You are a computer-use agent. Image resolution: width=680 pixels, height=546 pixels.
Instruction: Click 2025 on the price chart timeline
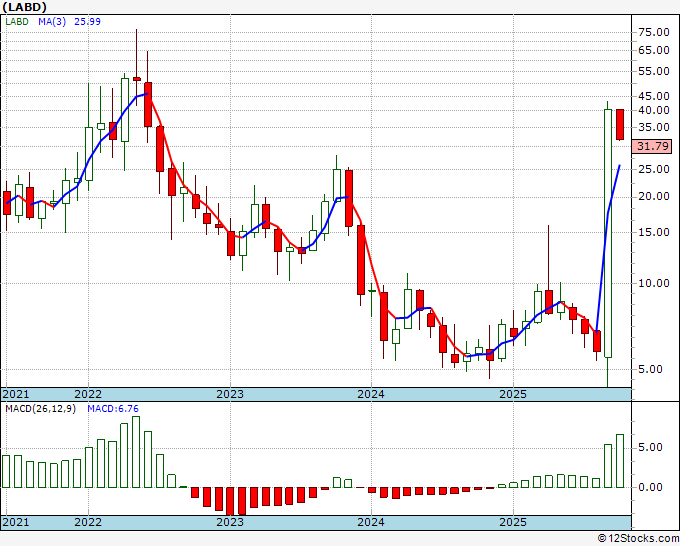tap(512, 394)
